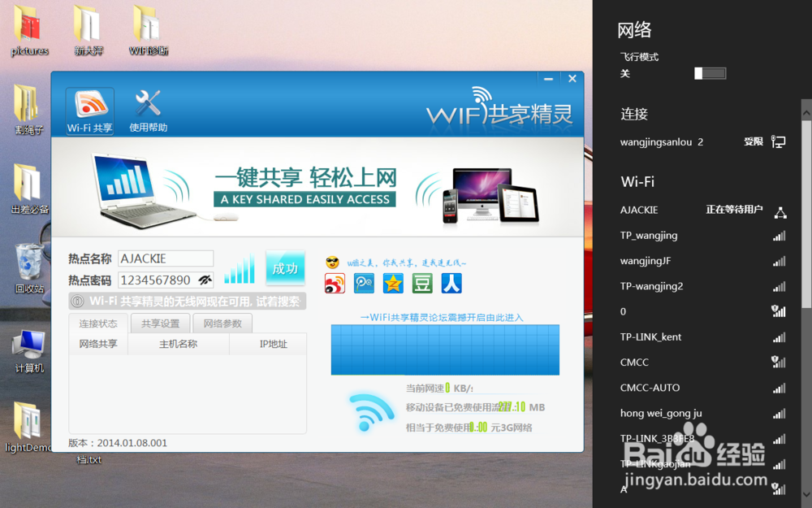
Task: Select the 新大洋 desktop folder
Action: pyautogui.click(x=89, y=31)
